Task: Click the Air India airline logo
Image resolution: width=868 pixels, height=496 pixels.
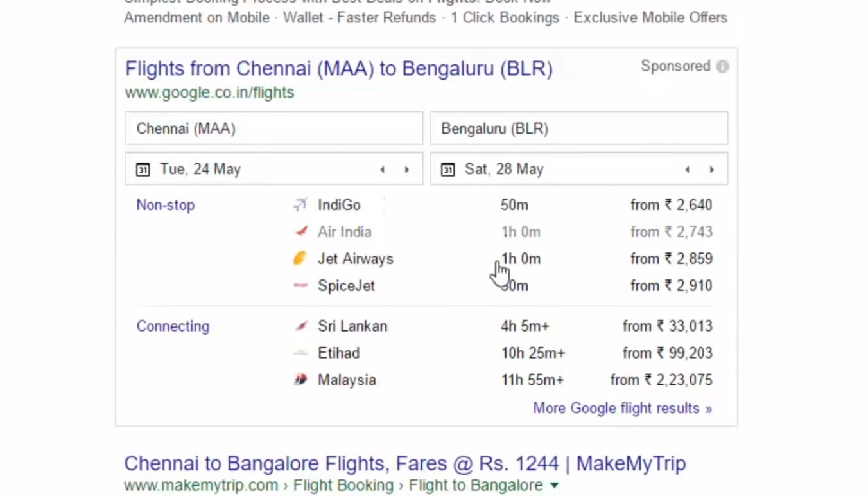Action: (x=300, y=232)
